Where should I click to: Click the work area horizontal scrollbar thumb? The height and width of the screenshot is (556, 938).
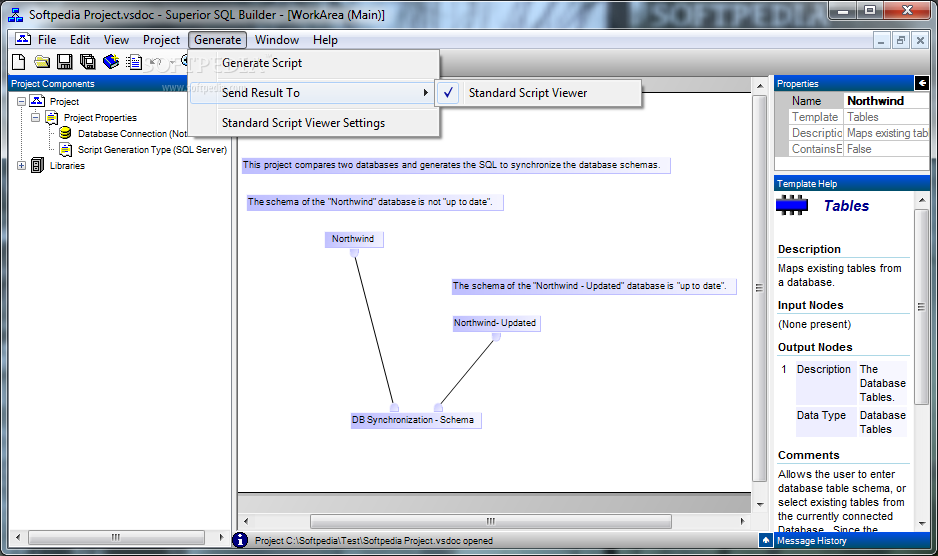click(x=491, y=521)
